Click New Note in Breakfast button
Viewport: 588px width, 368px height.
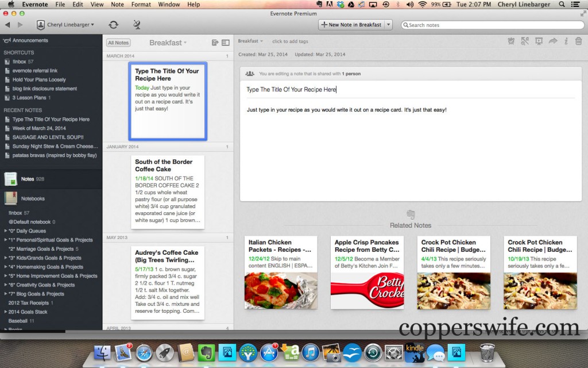click(351, 25)
